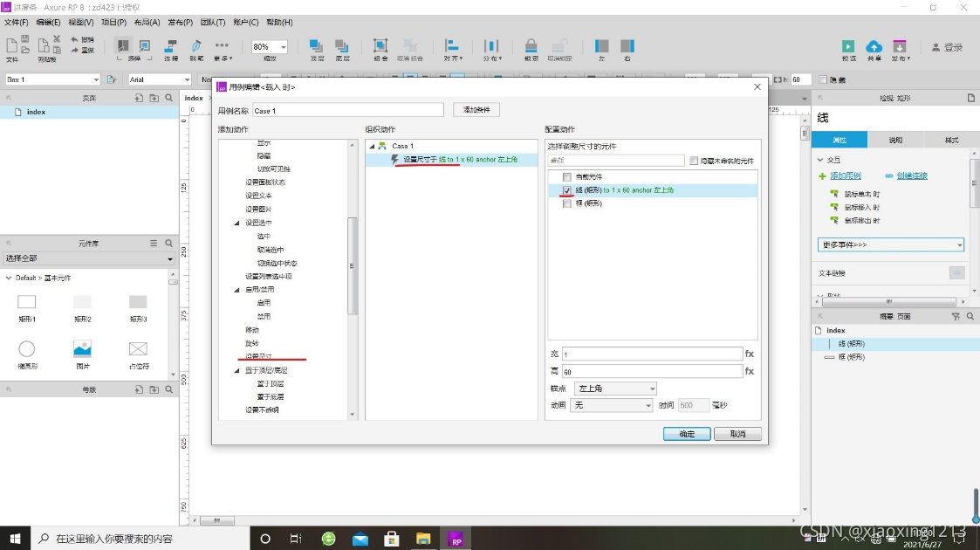Click the group (组合) icon
The height and width of the screenshot is (550, 980).
pos(380,45)
